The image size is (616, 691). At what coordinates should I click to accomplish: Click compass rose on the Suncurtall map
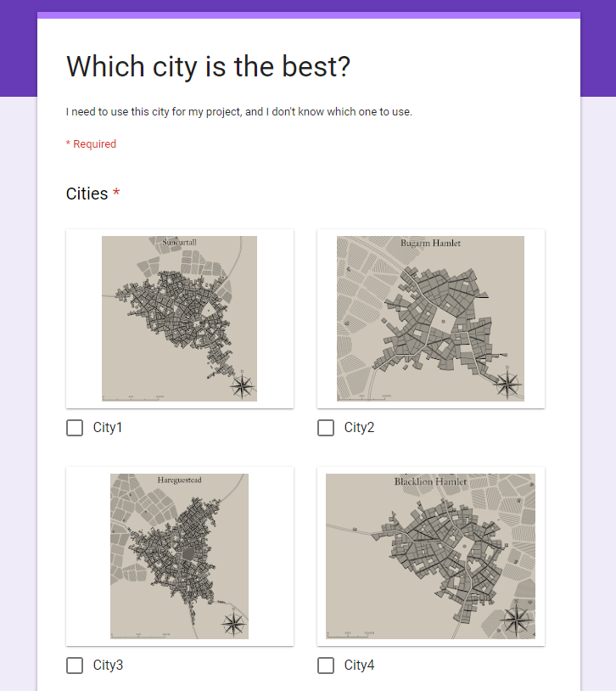[243, 385]
